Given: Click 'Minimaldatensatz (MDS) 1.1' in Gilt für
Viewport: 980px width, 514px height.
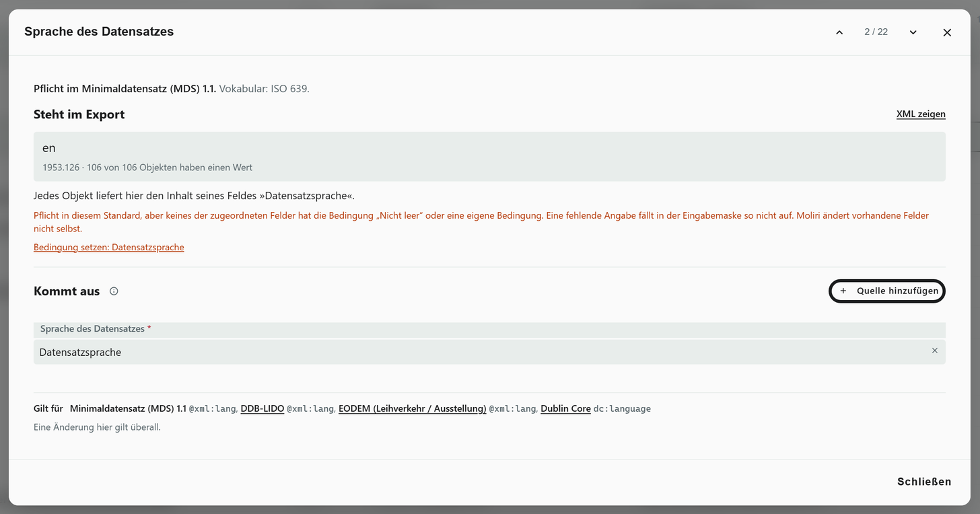Looking at the screenshot, I should coord(128,408).
